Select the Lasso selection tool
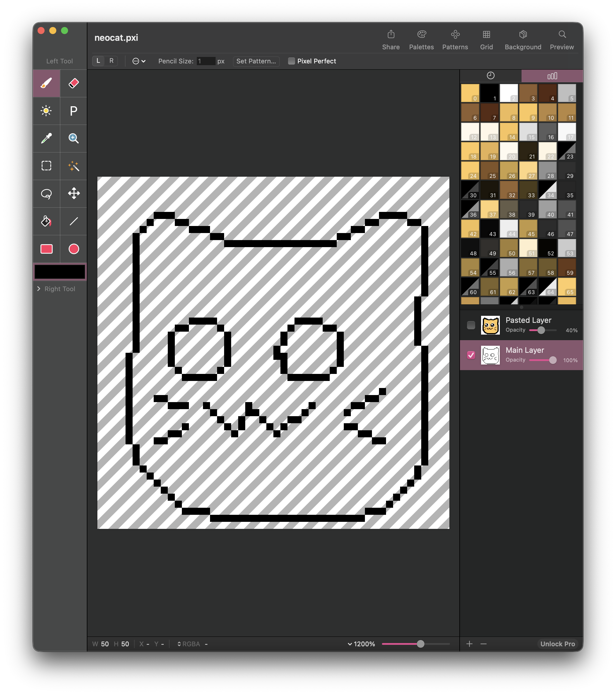The image size is (616, 695). (x=47, y=194)
